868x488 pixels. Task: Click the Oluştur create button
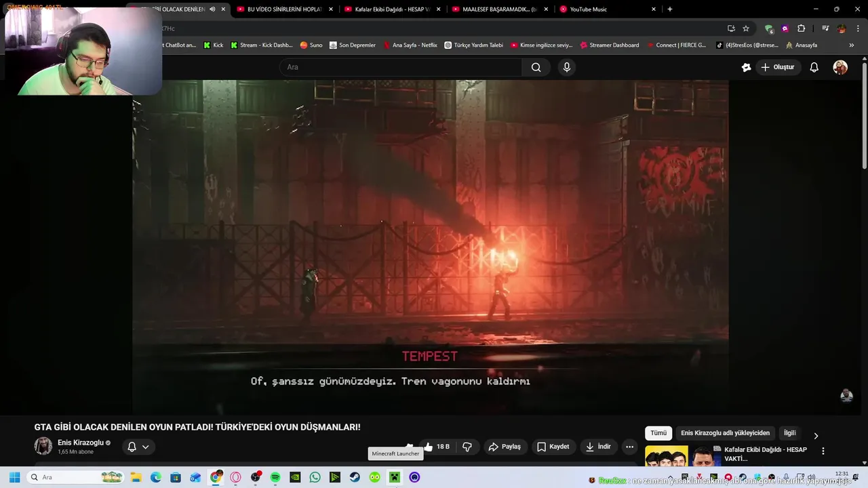point(777,67)
